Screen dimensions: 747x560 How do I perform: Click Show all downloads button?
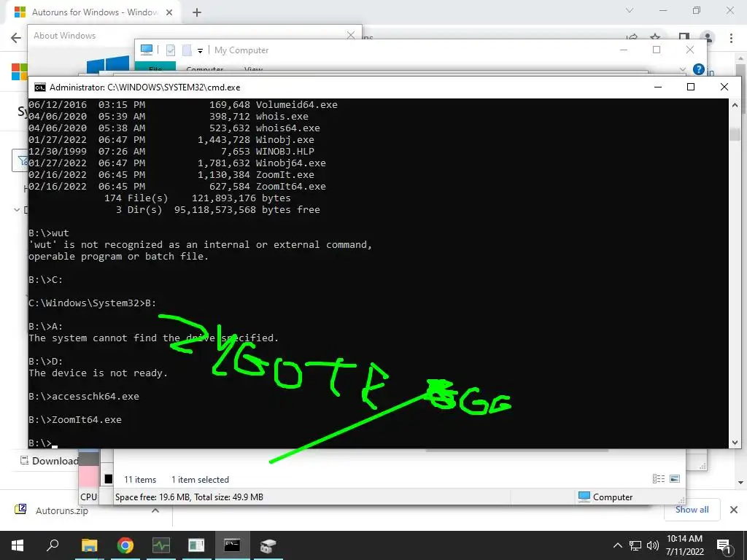[692, 510]
